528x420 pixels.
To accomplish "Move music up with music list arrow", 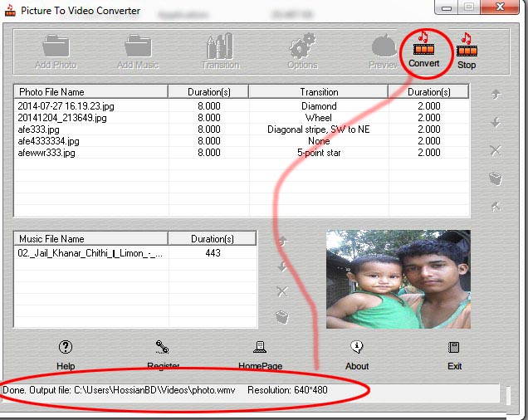I will [283, 241].
